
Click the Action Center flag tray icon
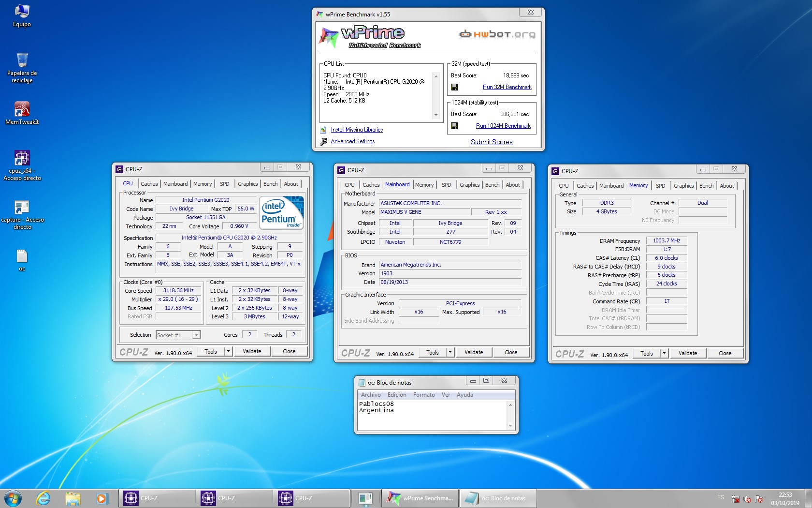tap(759, 499)
